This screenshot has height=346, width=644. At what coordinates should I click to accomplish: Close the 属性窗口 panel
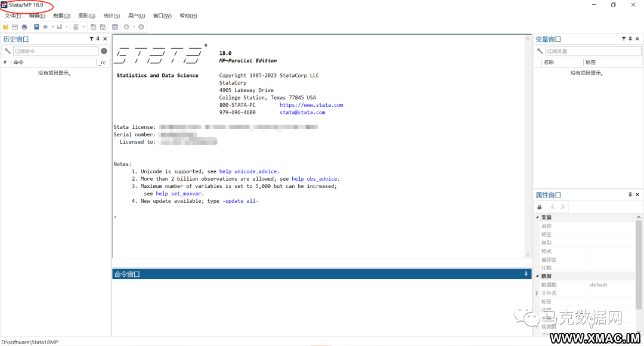tap(637, 194)
